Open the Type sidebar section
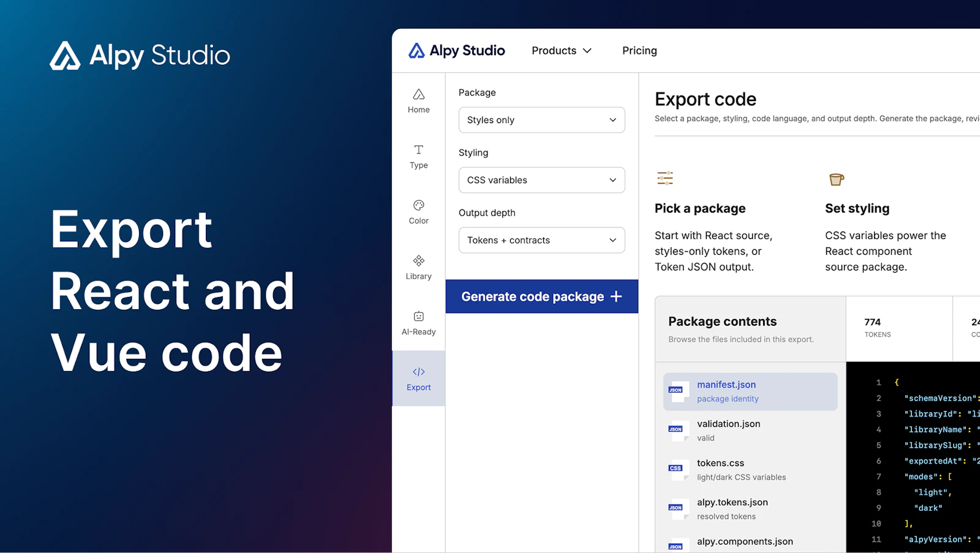This screenshot has height=553, width=980. coord(419,157)
